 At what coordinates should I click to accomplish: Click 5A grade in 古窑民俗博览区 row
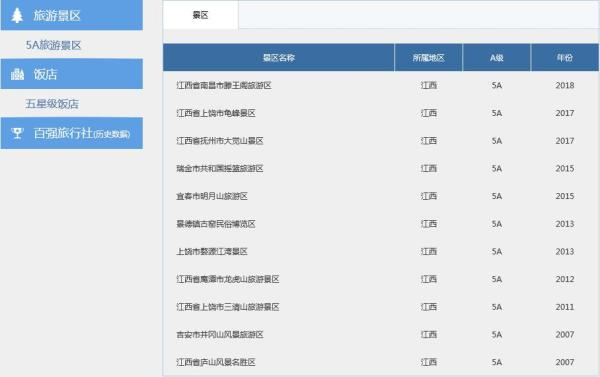pos(497,224)
